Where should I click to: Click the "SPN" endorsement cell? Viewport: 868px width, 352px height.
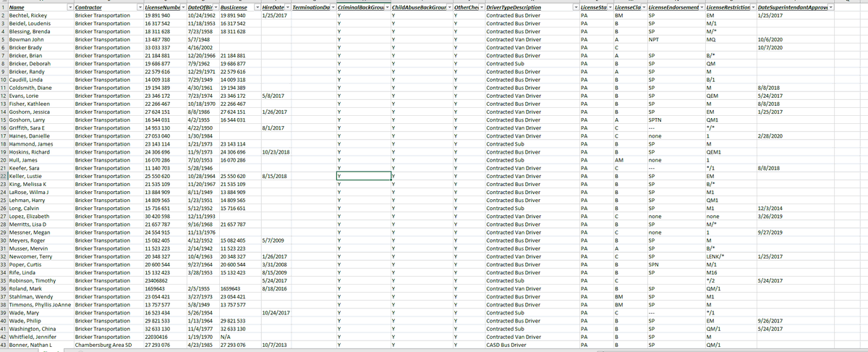click(x=676, y=264)
